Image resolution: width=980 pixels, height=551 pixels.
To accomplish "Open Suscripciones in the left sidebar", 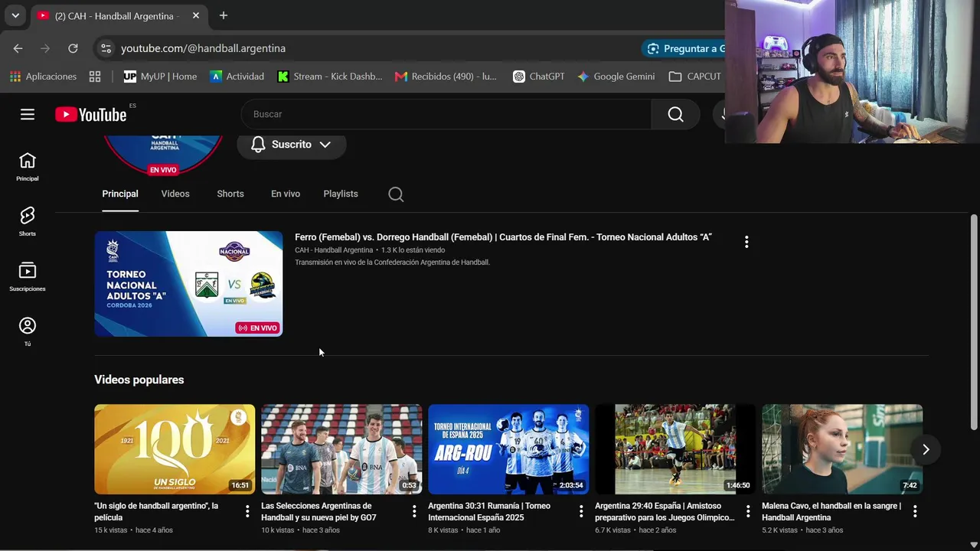I will 28,276.
